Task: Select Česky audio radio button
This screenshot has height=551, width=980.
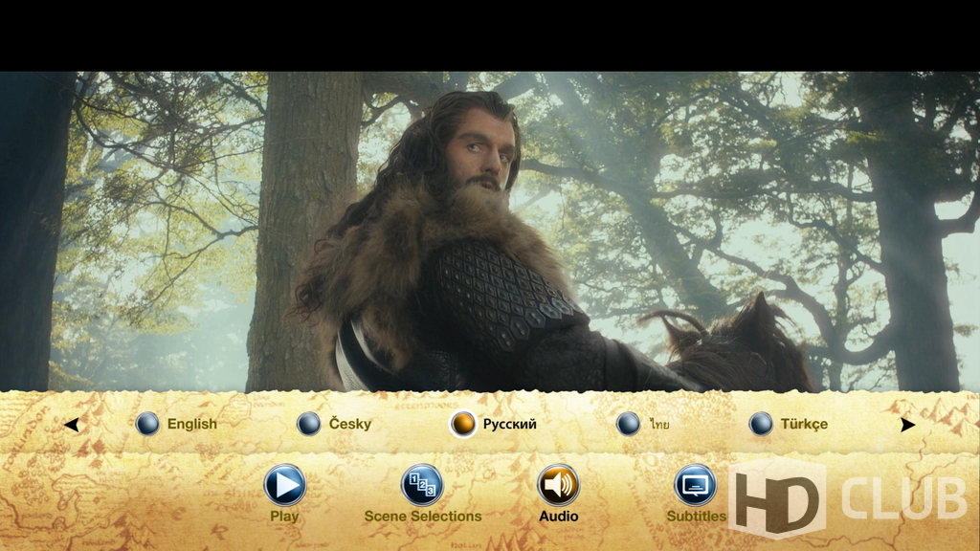Action: (309, 424)
